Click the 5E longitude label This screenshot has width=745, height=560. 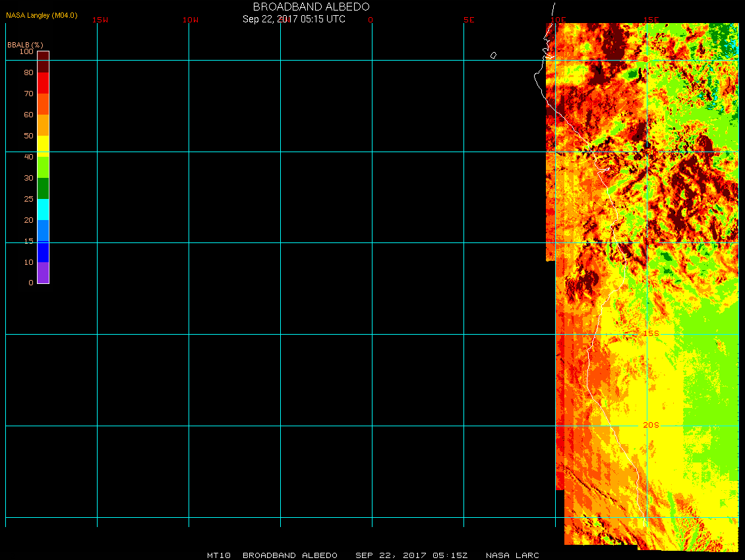469,20
